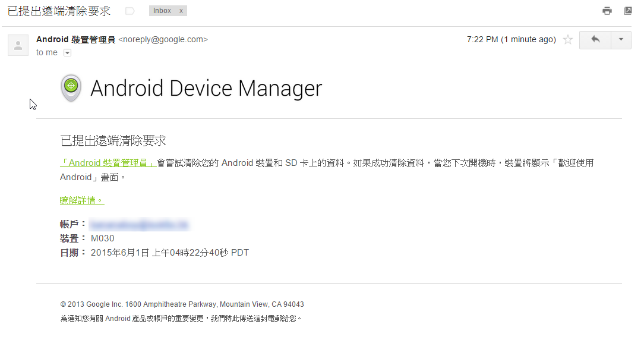Reply using the arrow button
Screen dimensions: 644x346
point(595,40)
